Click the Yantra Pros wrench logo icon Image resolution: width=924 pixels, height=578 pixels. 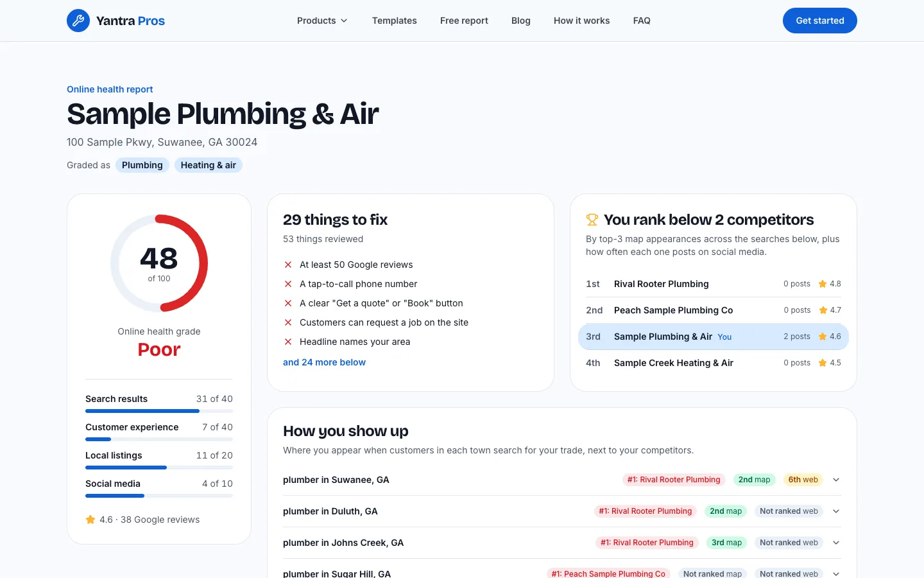pyautogui.click(x=78, y=21)
